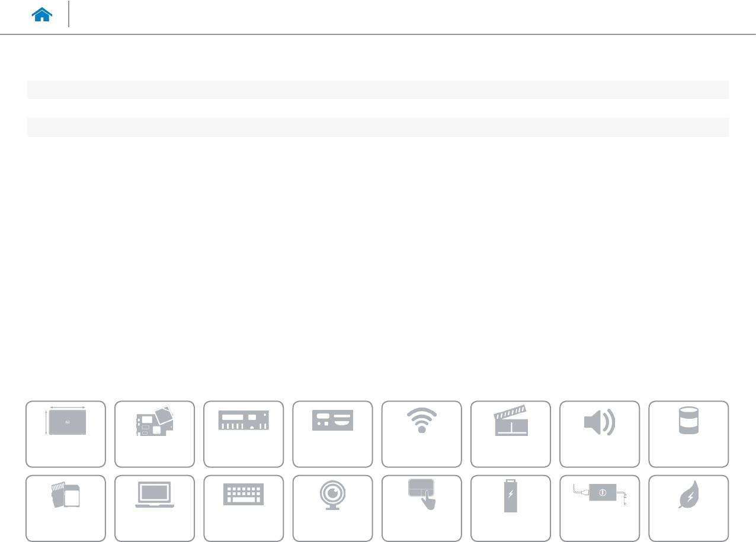Select the first gray table row
Viewport: 756px width, 542px height.
coord(377,89)
